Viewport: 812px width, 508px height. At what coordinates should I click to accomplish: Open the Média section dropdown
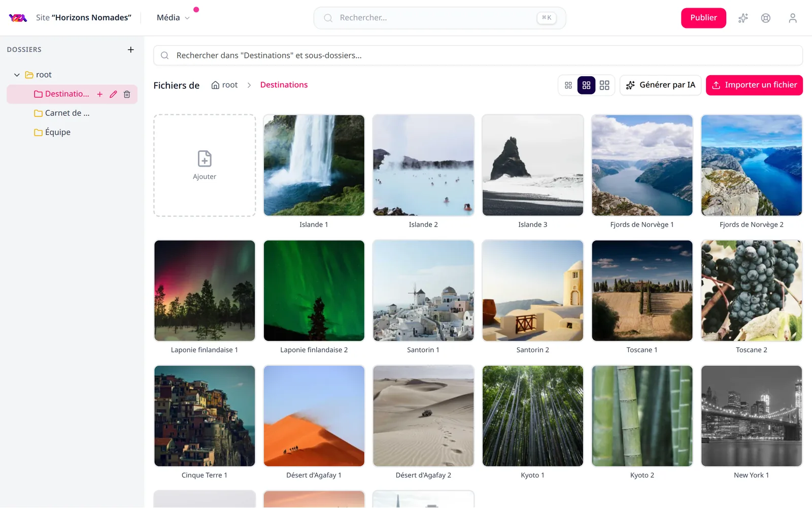point(173,18)
